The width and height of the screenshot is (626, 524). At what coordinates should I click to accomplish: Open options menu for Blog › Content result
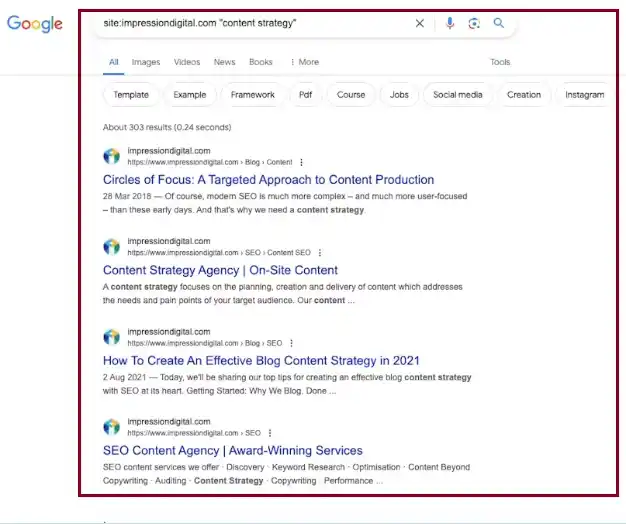pyautogui.click(x=301, y=162)
